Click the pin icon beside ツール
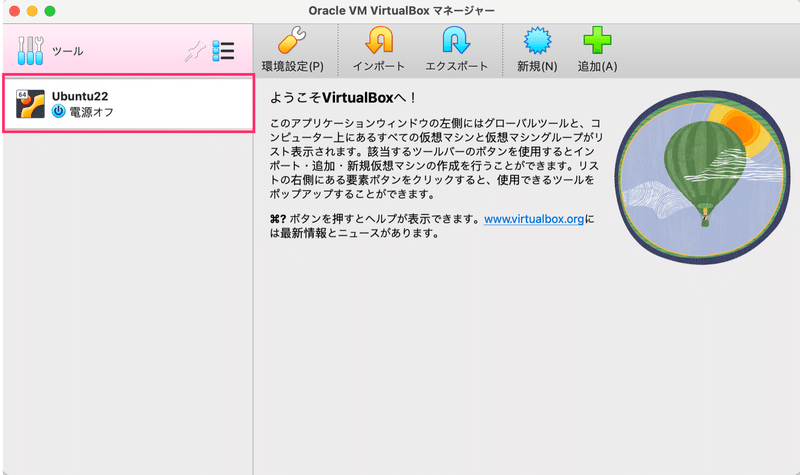 pyautogui.click(x=195, y=51)
